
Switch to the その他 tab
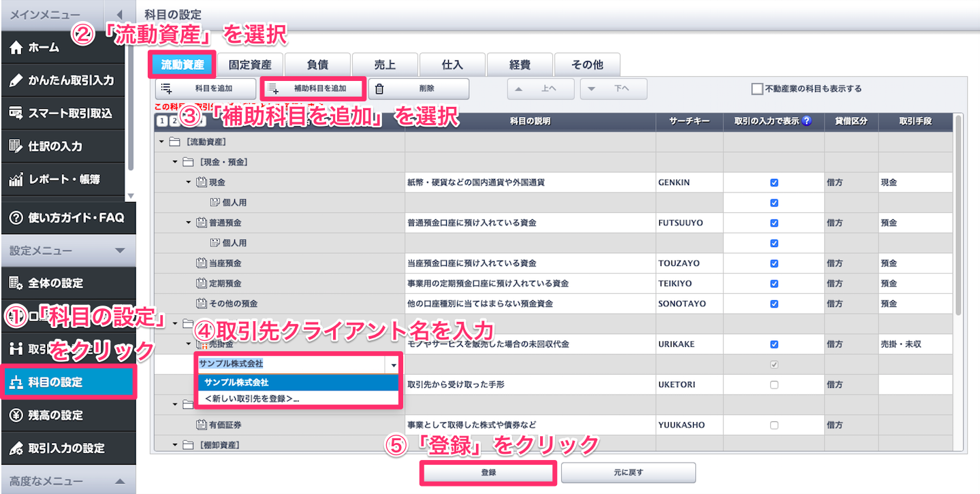tap(587, 65)
